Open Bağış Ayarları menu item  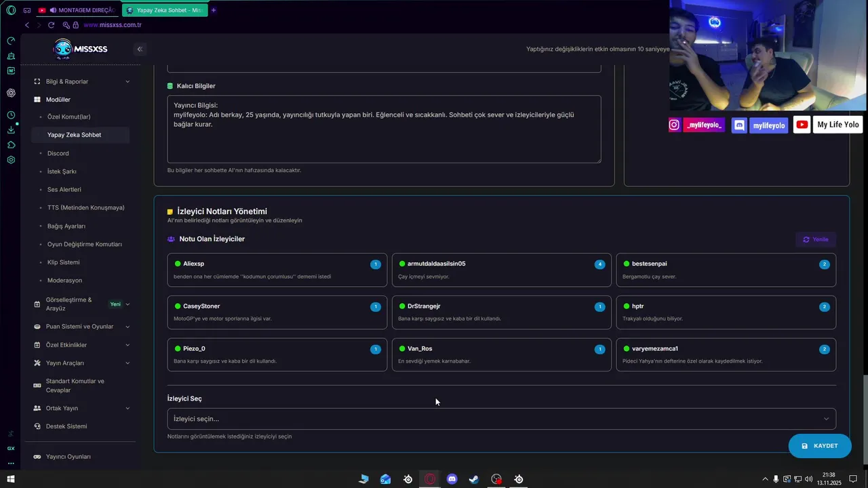click(66, 226)
